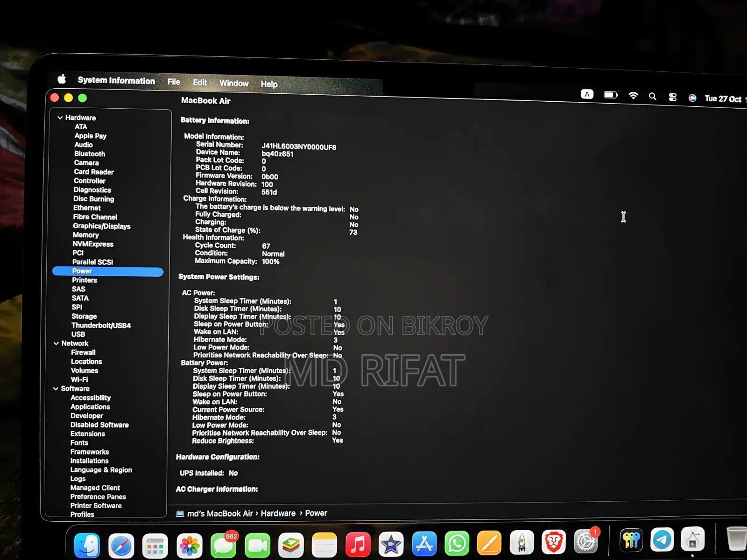
Task: Open iMovie from the Dock
Action: click(x=391, y=544)
